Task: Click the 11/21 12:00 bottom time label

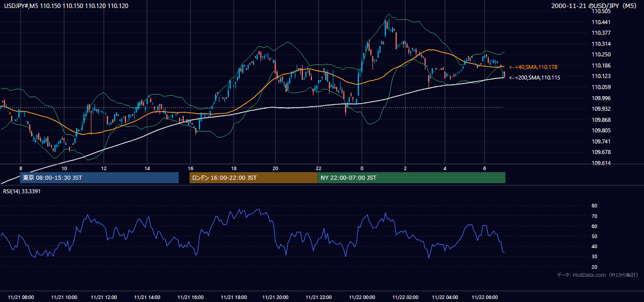Action: point(104,297)
